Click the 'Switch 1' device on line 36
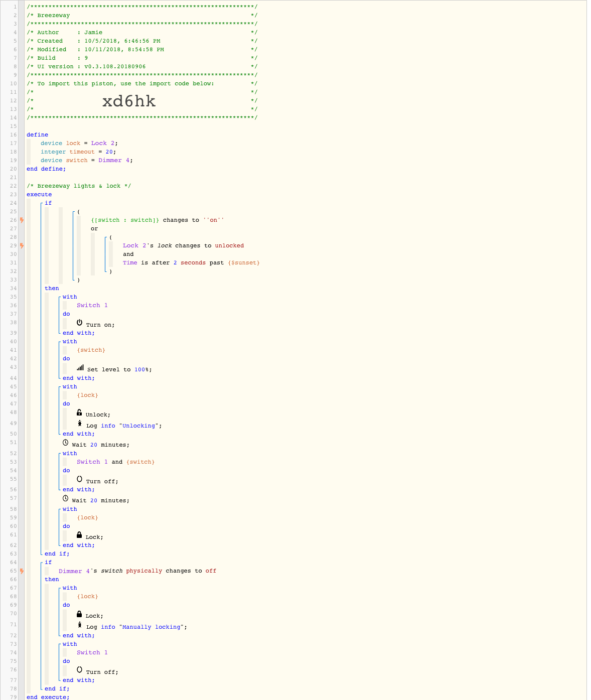This screenshot has height=700, width=591. (92, 305)
